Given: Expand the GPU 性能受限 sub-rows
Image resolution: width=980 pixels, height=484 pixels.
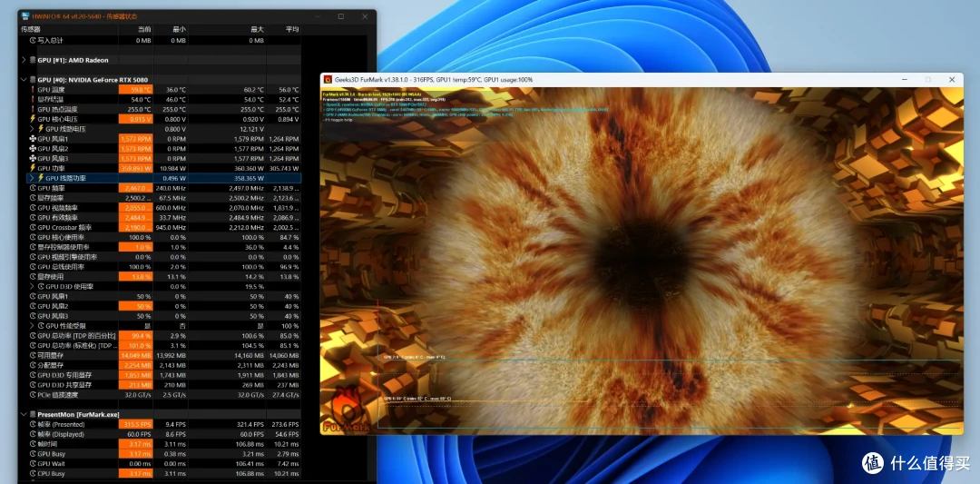Looking at the screenshot, I should (x=33, y=326).
